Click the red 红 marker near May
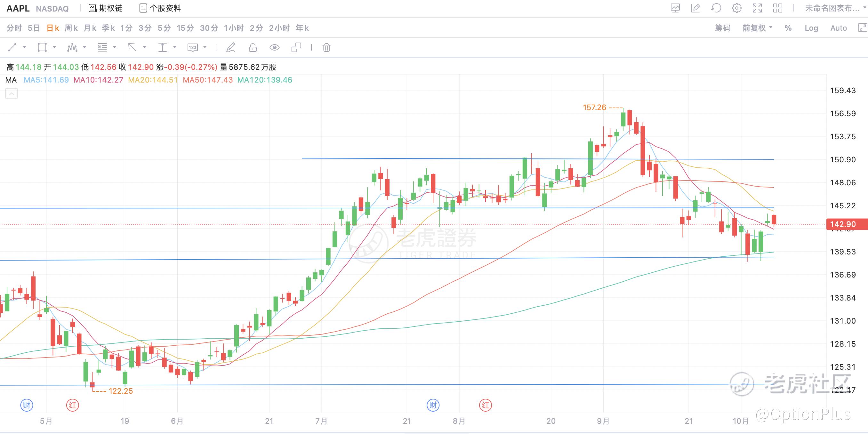Screen dimensions: 868x434 [73, 405]
